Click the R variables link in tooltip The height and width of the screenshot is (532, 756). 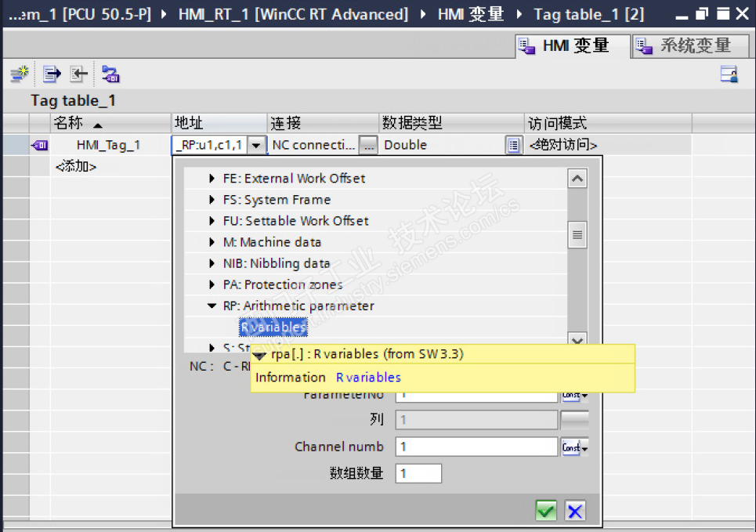point(368,377)
